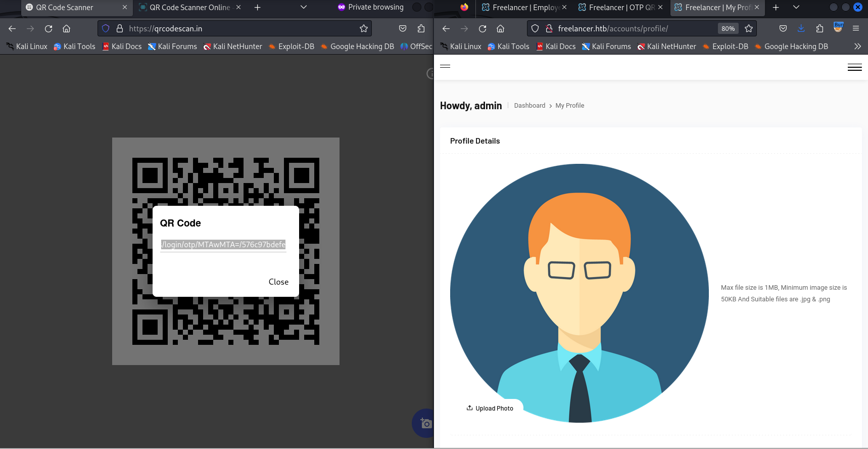The width and height of the screenshot is (868, 449).
Task: Toggle the left sidebar lines icon
Action: pos(445,66)
